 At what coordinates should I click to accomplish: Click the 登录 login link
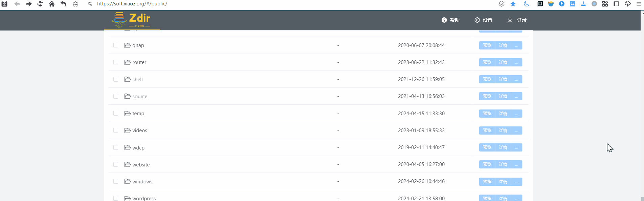coord(517,20)
